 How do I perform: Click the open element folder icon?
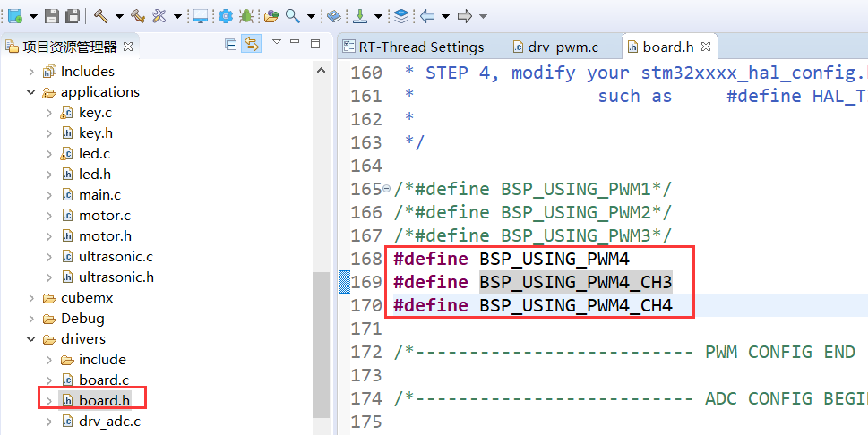(271, 16)
